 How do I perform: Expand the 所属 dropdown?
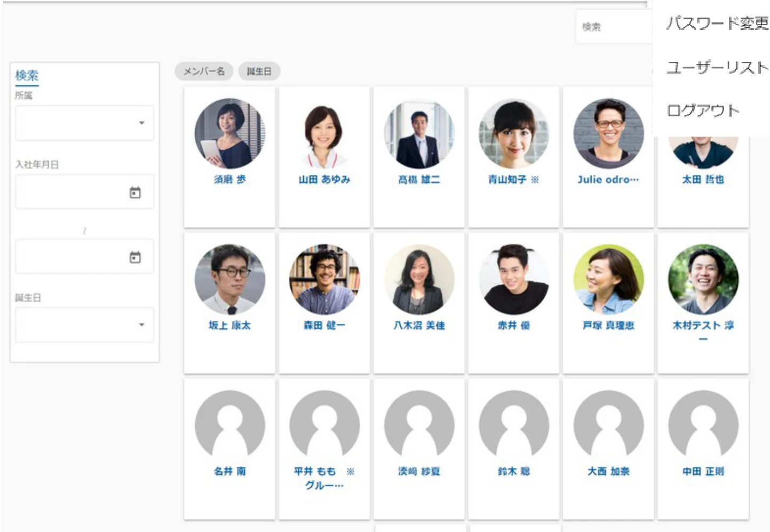(x=84, y=123)
